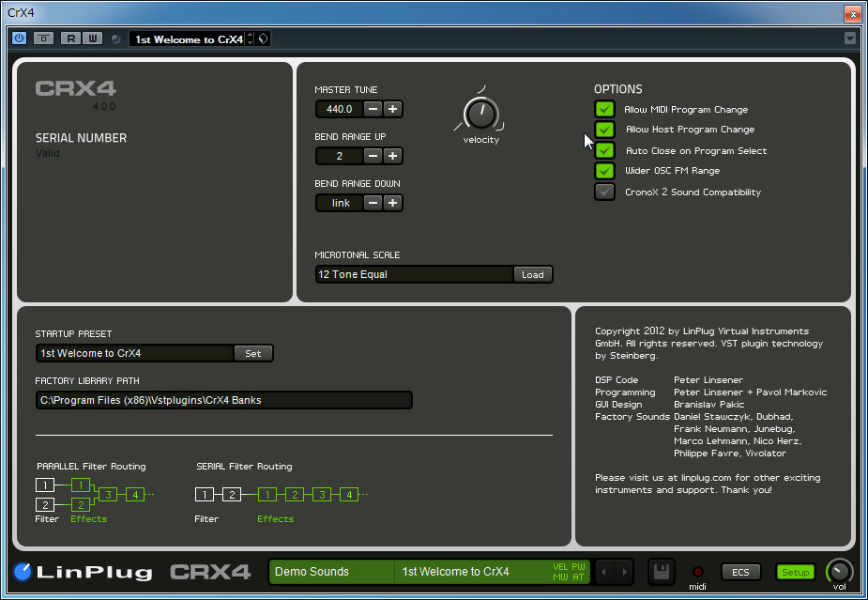Screen dimensions: 868x600
Task: Click the VEL indicator in the preset display
Action: point(560,567)
